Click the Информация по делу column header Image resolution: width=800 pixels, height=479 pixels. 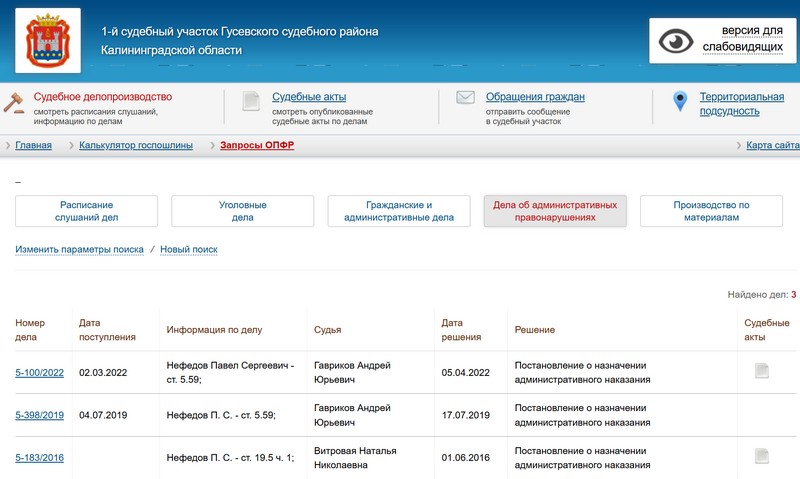click(214, 330)
